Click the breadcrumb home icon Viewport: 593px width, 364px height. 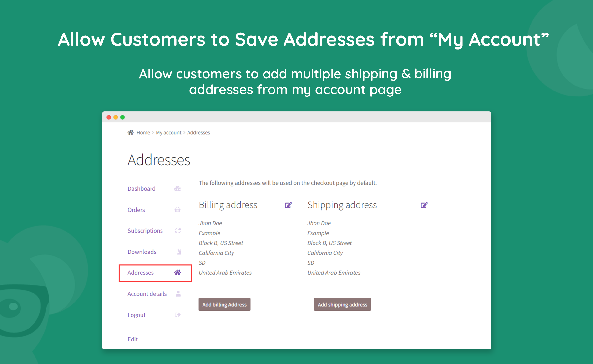(131, 132)
